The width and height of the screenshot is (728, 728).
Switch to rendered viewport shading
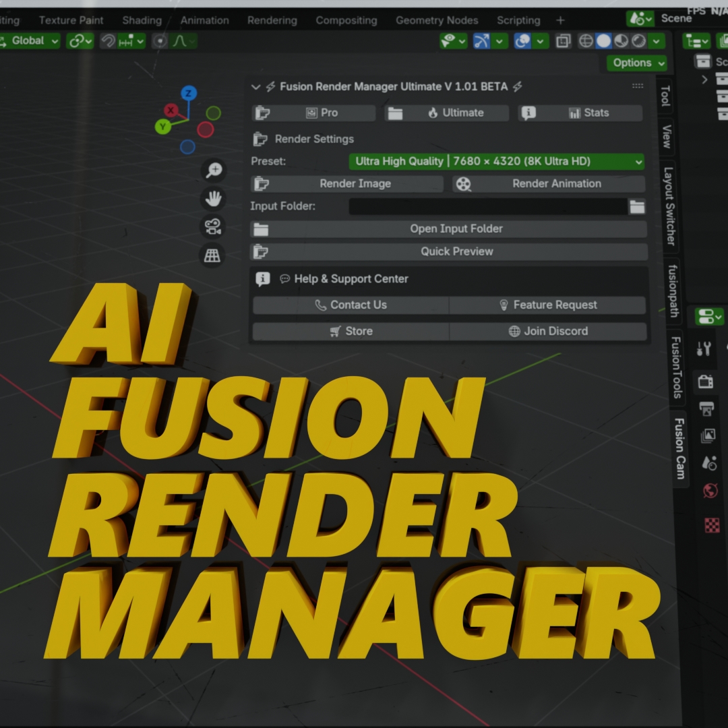[x=639, y=41]
